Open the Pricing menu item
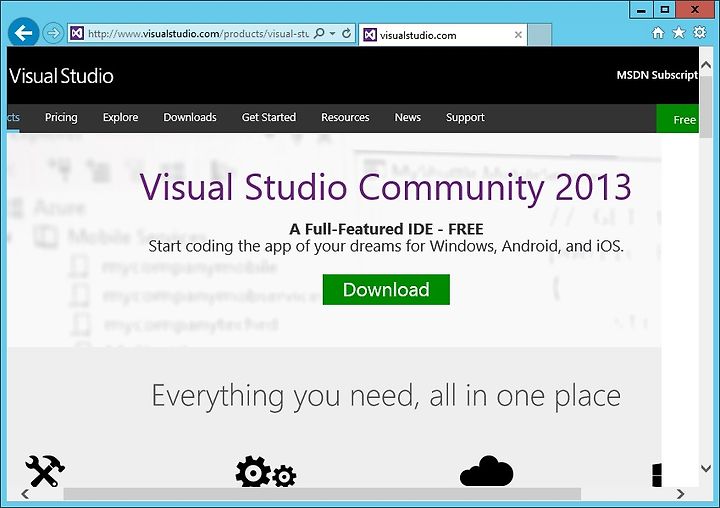This screenshot has height=508, width=720. click(61, 118)
